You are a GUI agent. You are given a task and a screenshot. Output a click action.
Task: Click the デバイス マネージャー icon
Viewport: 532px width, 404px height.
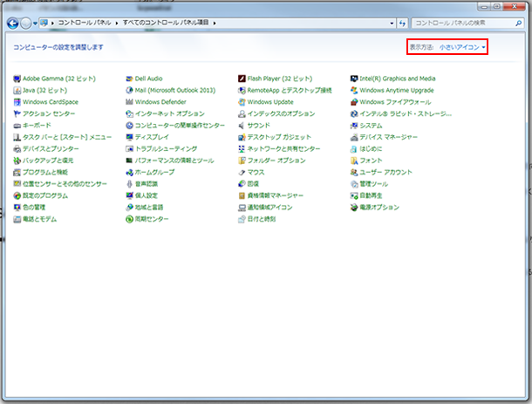point(354,137)
